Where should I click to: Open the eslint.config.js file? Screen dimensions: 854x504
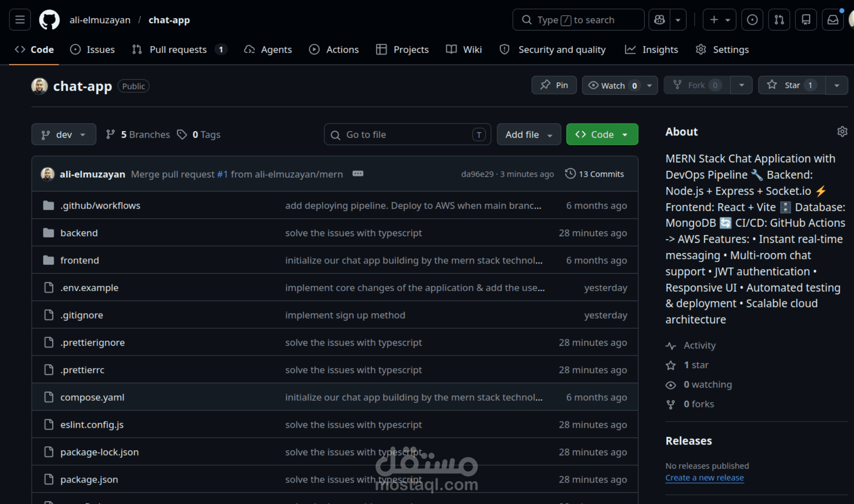coord(92,425)
